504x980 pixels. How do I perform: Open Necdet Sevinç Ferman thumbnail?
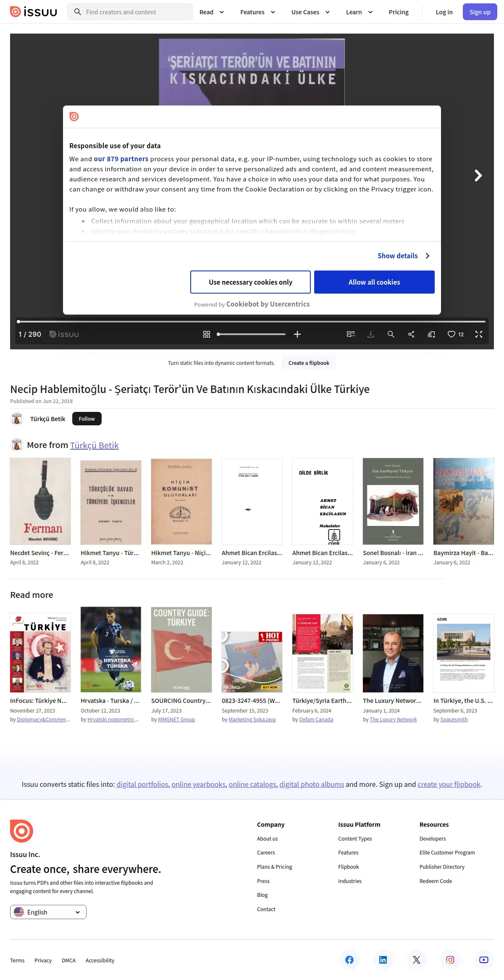[40, 501]
